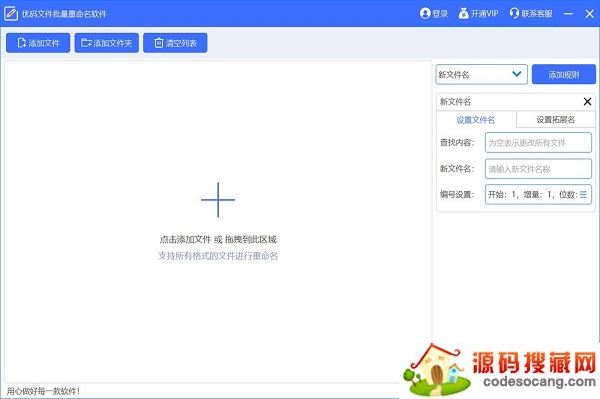
Task: Minimize the application window
Action: click(x=568, y=14)
